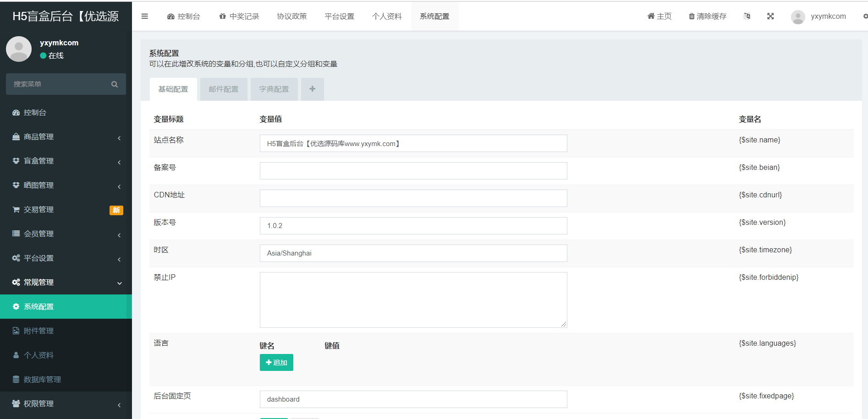The width and height of the screenshot is (868, 419).
Task: Click the user avatar in top bar
Action: [798, 17]
